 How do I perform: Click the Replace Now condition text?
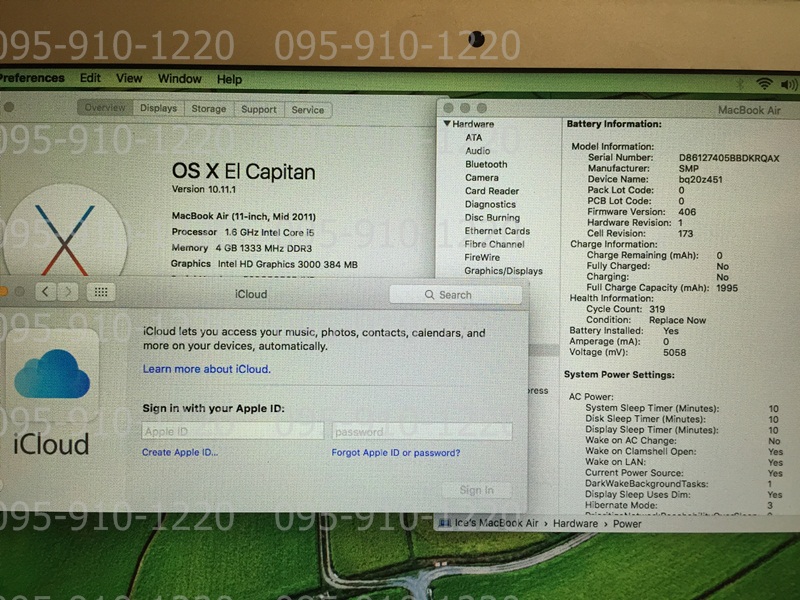coord(678,320)
